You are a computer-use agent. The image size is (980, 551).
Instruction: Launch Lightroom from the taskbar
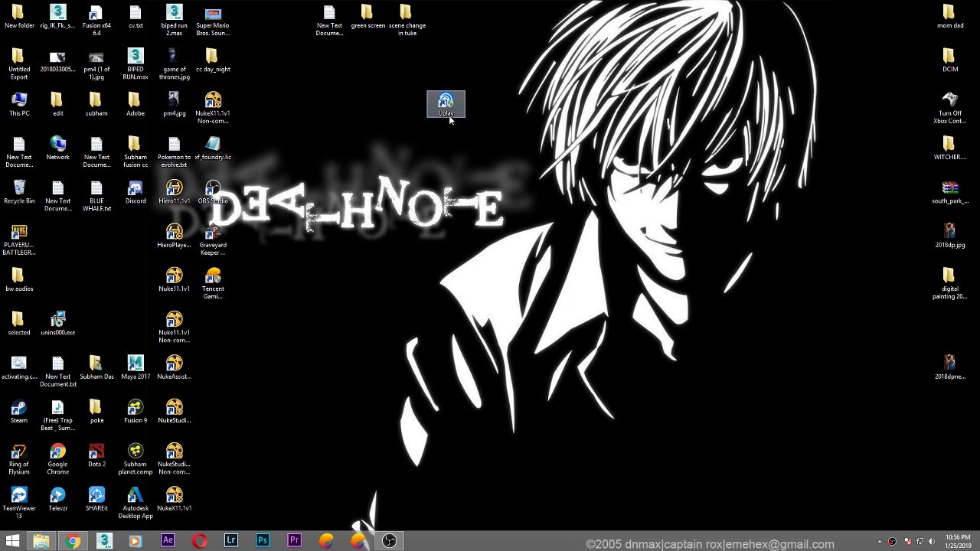(230, 541)
